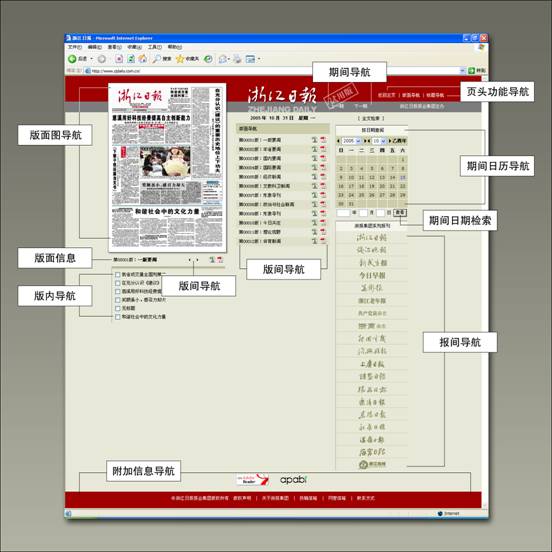Click the 全文检索 link under the header
The width and height of the screenshot is (552, 552).
click(x=371, y=118)
